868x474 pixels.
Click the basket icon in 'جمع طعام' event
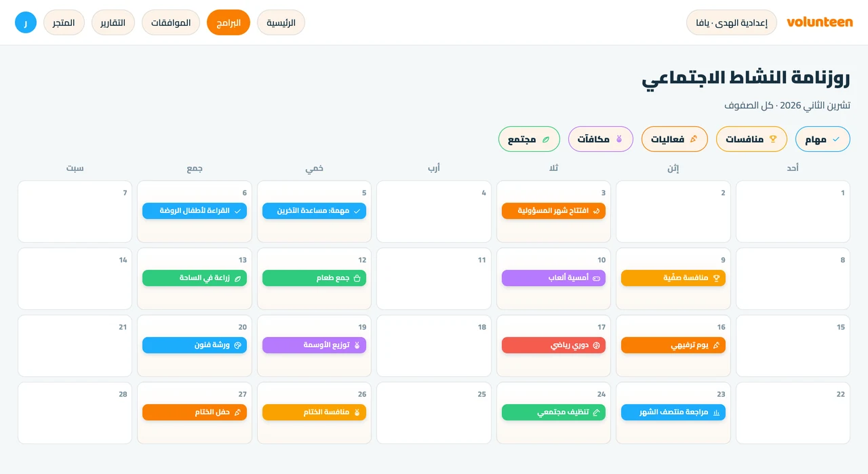[x=357, y=278]
